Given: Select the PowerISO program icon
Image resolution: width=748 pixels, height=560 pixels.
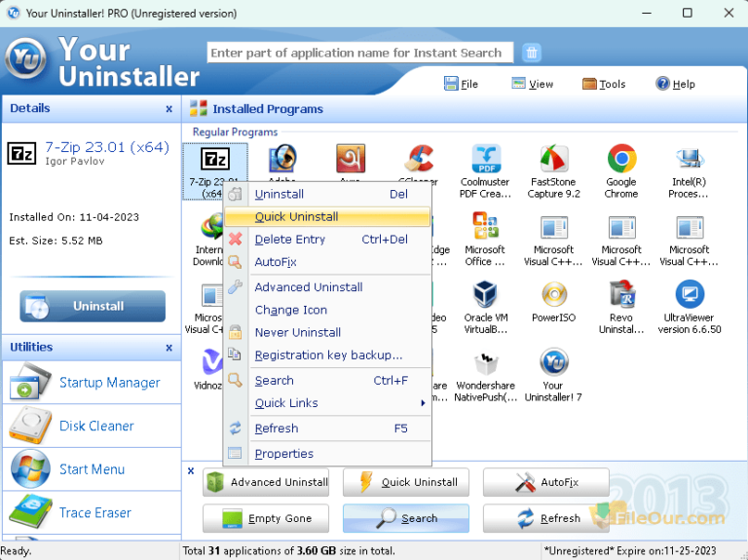Looking at the screenshot, I should 554,294.
